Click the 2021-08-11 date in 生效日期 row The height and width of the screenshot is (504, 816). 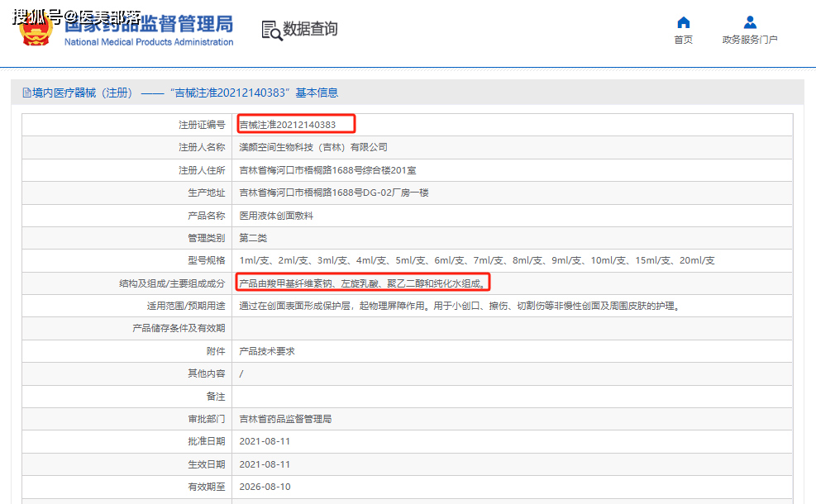(x=265, y=464)
